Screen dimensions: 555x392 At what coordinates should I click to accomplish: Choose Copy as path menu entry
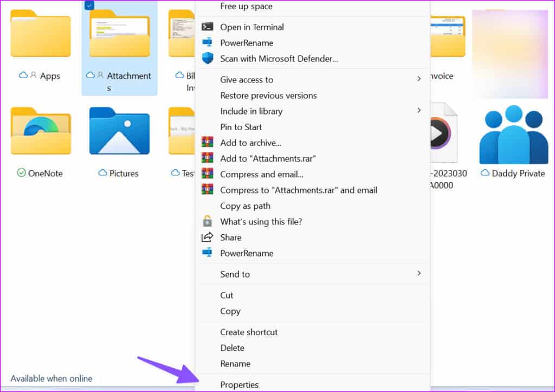tap(245, 206)
